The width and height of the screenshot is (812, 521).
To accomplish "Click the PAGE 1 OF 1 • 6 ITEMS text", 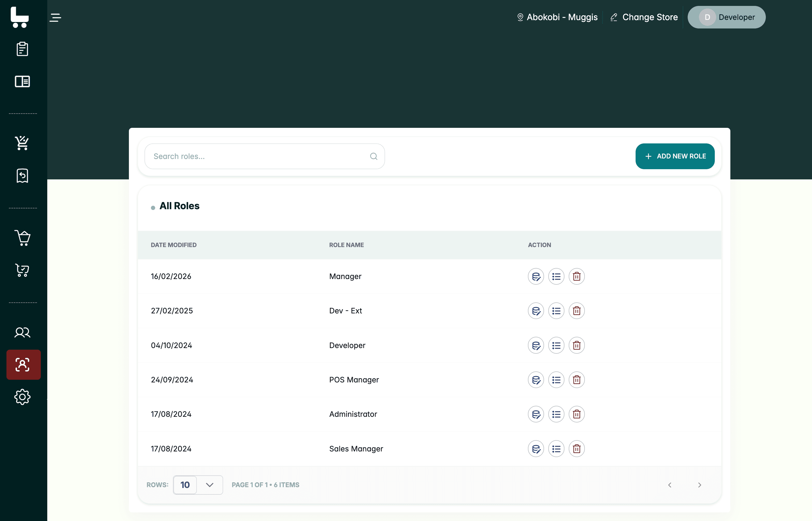I will click(266, 485).
